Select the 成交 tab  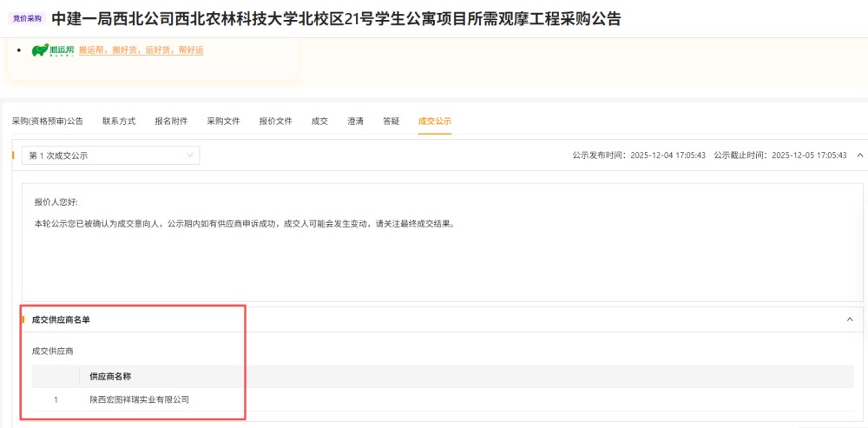pos(320,122)
